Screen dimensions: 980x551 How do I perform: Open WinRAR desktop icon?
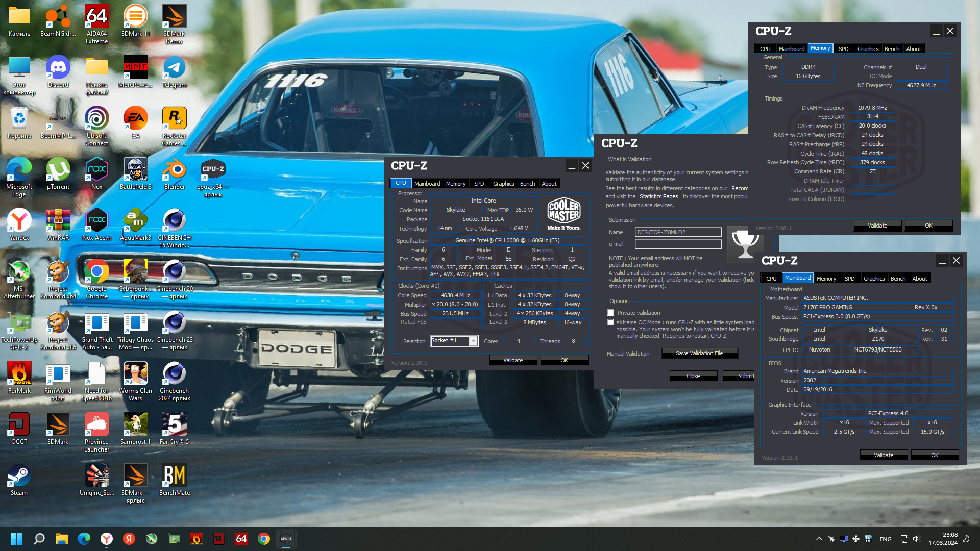58,224
